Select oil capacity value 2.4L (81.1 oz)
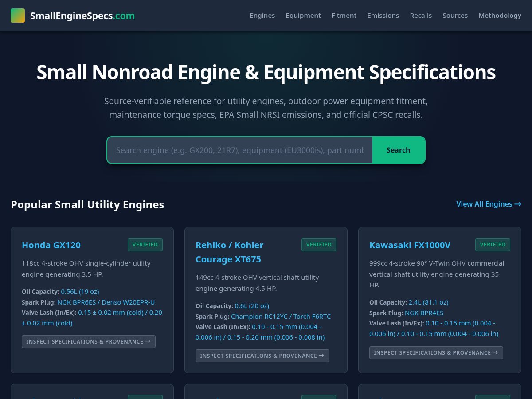This screenshot has width=532, height=399. click(x=429, y=302)
